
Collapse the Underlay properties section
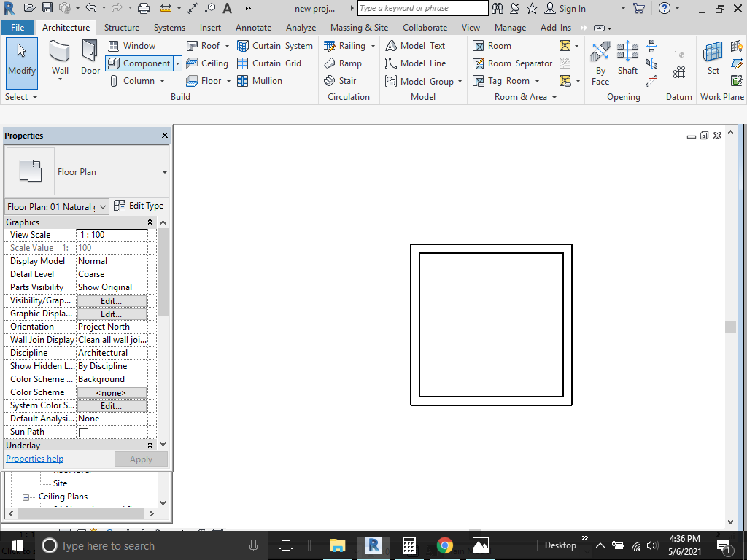[x=150, y=445]
